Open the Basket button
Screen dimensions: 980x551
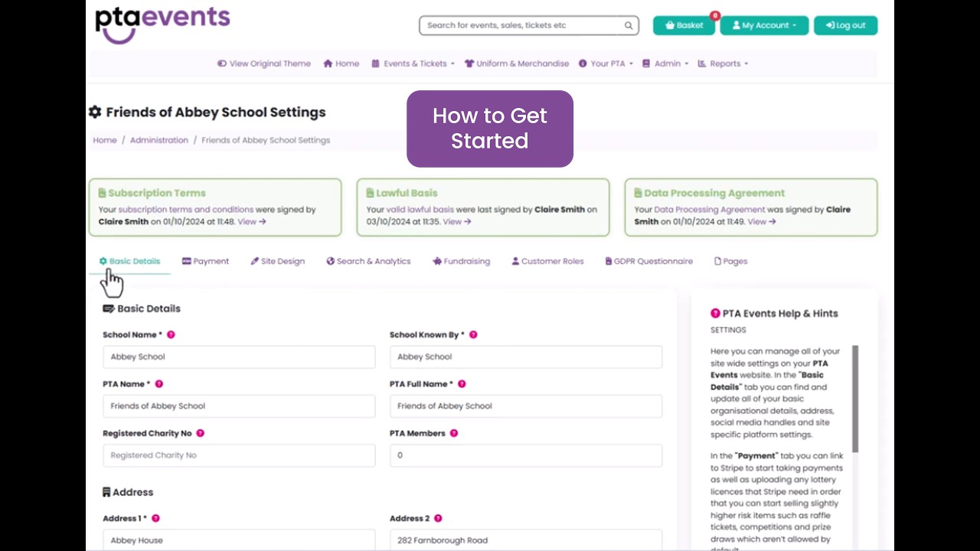[x=684, y=25]
